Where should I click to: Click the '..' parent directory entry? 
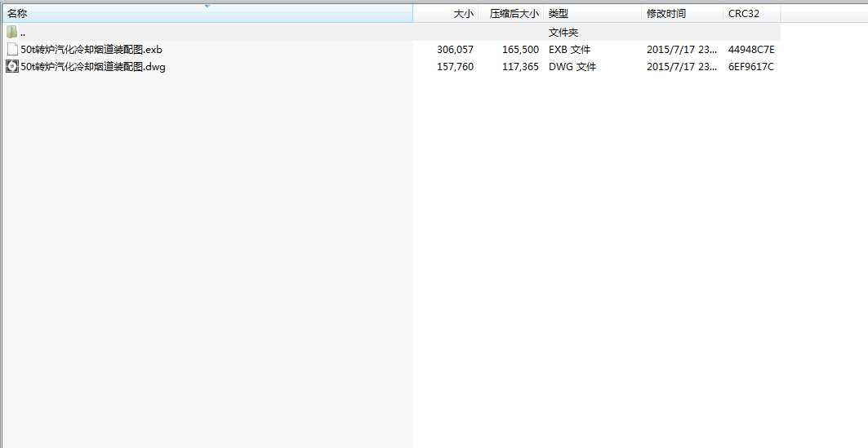(23, 33)
